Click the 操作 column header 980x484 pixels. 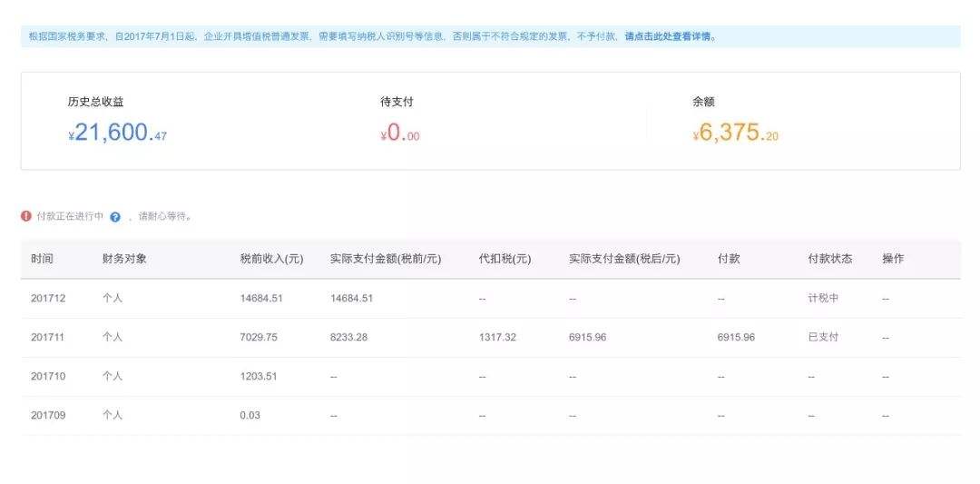[x=893, y=259]
